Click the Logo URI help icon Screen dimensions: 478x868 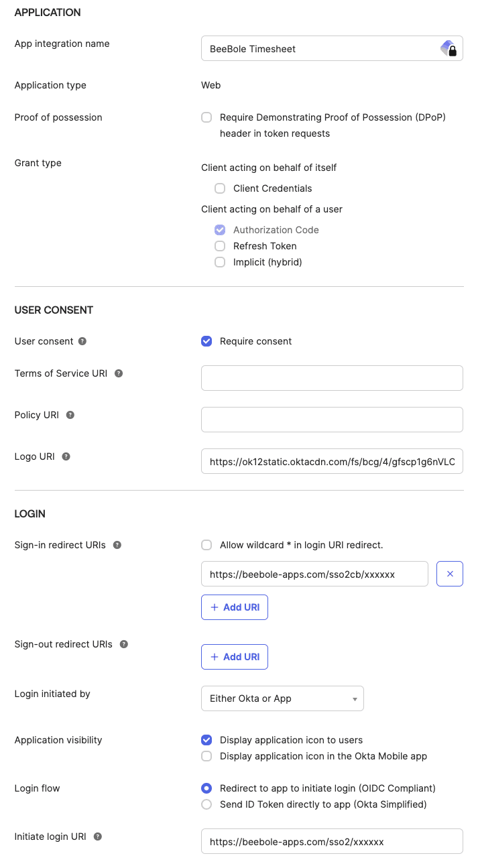pos(65,456)
